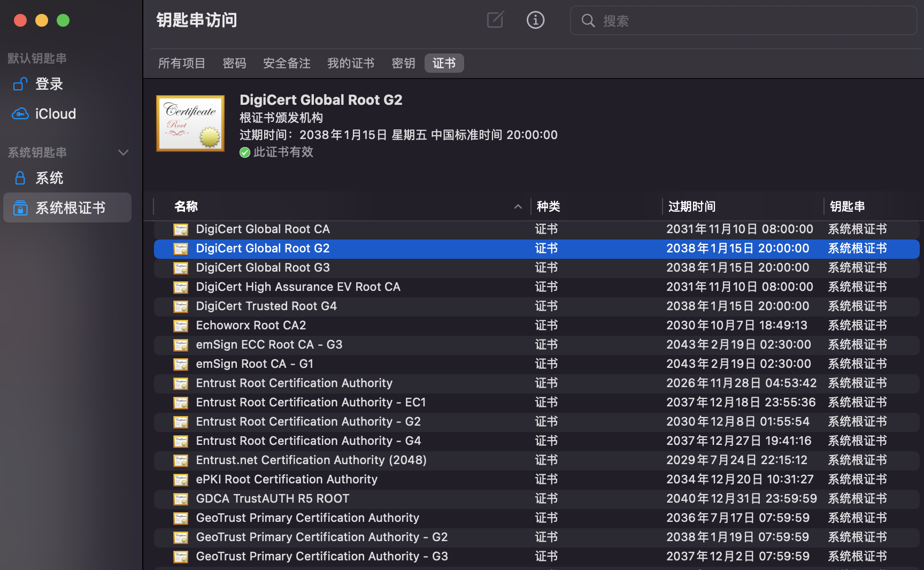924x570 pixels.
Task: Click the search magnifier icon
Action: 588,21
